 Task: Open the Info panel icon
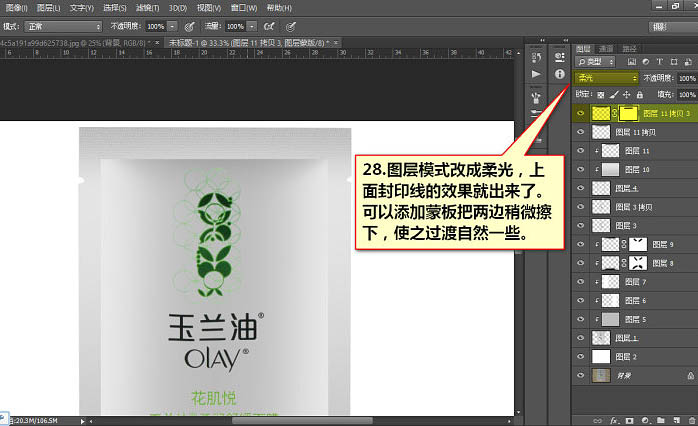click(x=560, y=74)
